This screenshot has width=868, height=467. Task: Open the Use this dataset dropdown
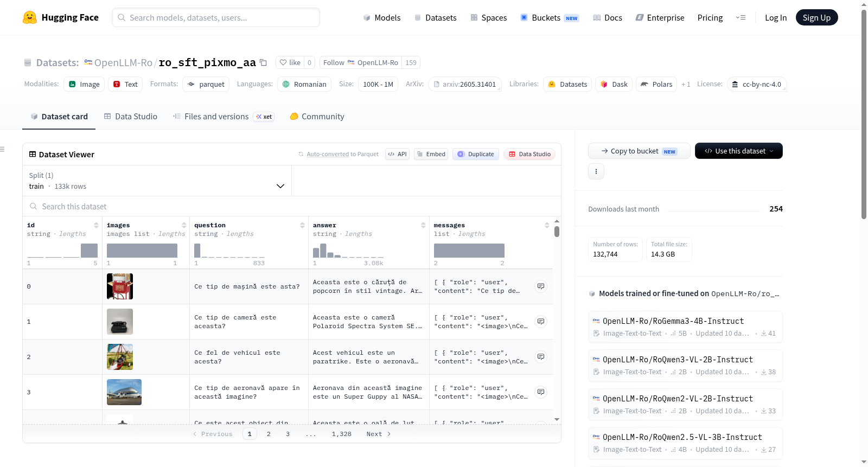739,151
